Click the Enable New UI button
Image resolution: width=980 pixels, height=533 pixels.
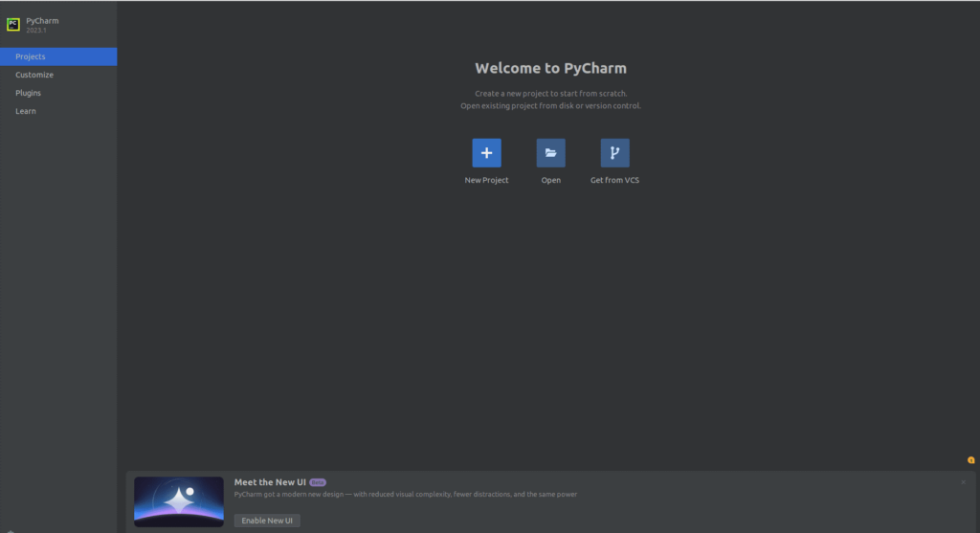point(267,521)
